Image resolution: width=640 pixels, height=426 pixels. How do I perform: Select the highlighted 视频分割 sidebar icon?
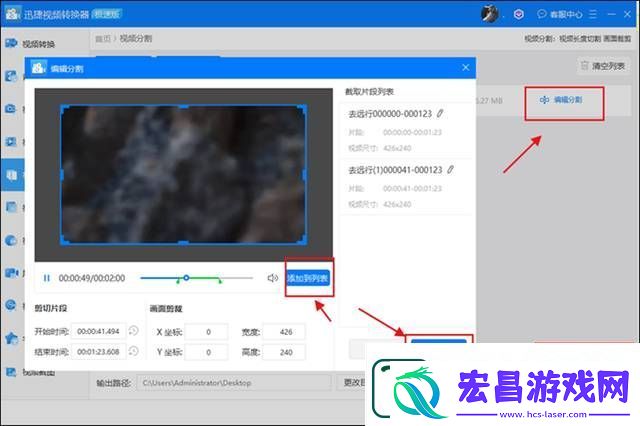12,175
